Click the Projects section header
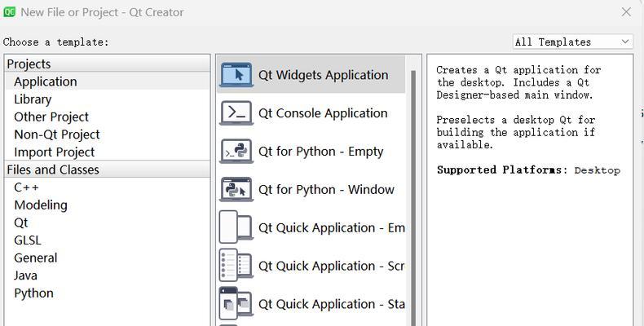Image resolution: width=644 pixels, height=326 pixels. pyautogui.click(x=107, y=64)
